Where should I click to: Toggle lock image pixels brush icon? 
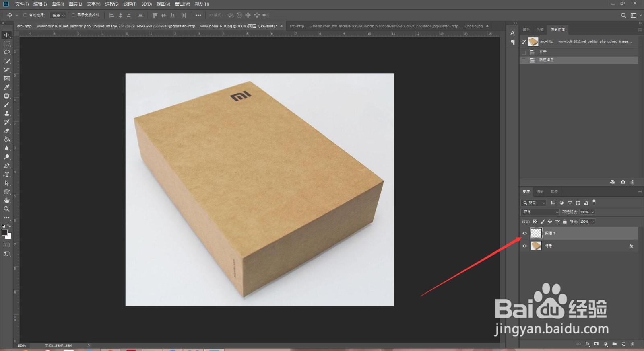[543, 222]
